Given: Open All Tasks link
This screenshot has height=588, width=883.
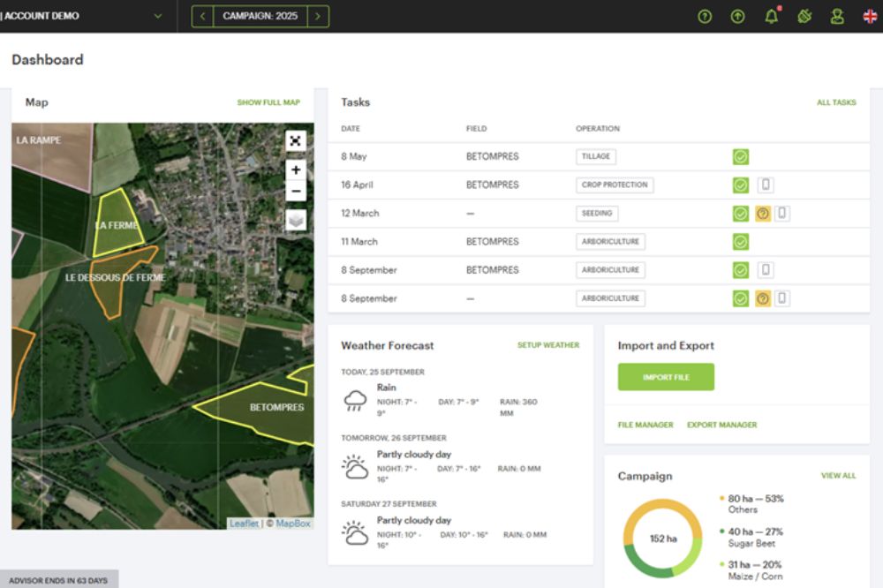Looking at the screenshot, I should pyautogui.click(x=838, y=102).
